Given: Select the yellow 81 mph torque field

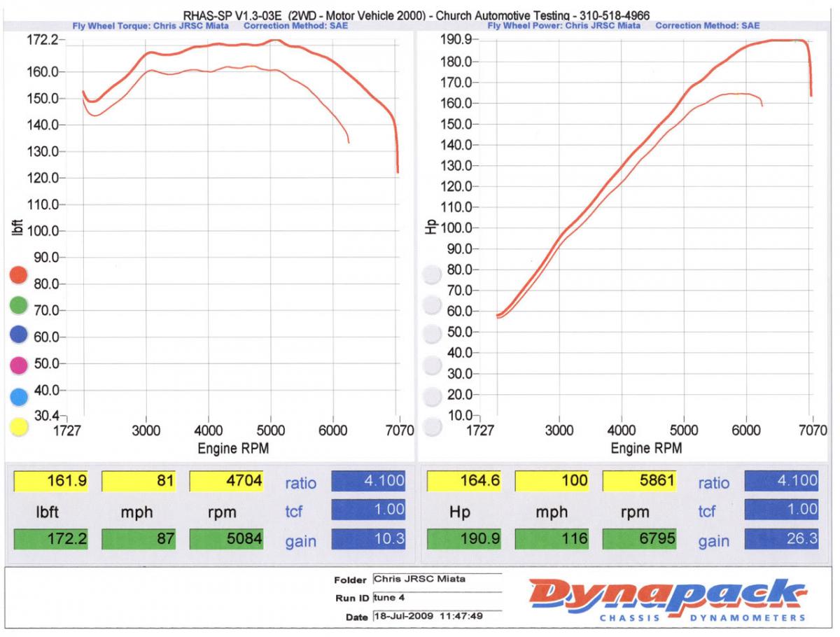Looking at the screenshot, I should point(139,481).
